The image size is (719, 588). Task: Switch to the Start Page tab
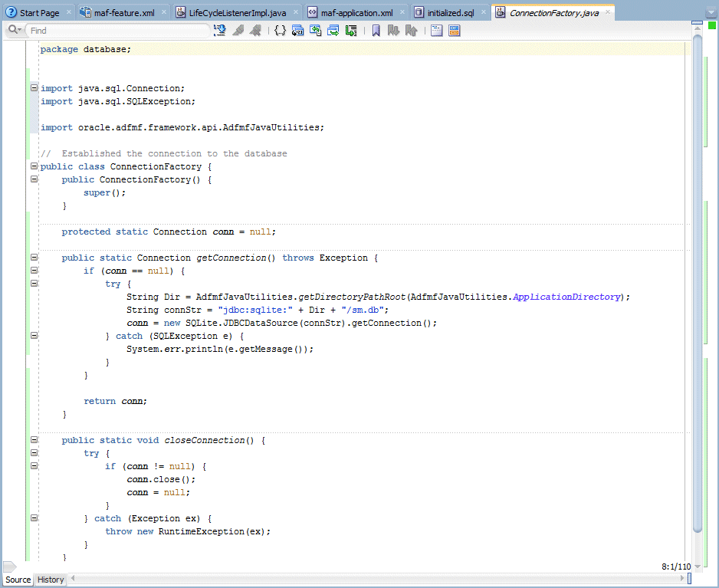[x=39, y=13]
